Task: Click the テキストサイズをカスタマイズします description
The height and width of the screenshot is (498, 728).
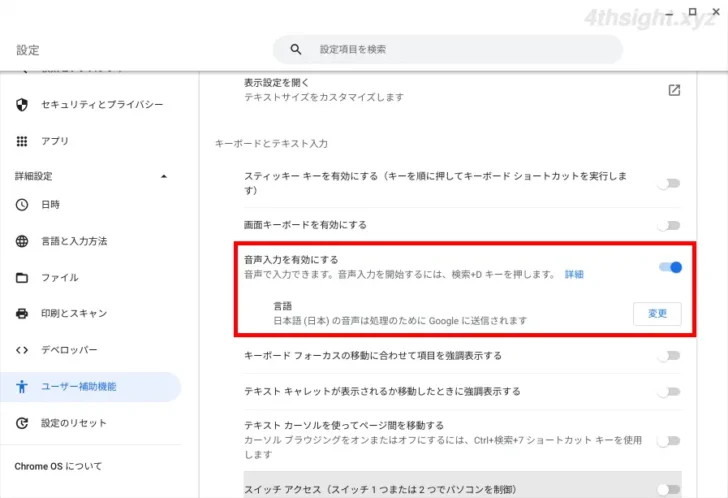Action: coord(324,97)
